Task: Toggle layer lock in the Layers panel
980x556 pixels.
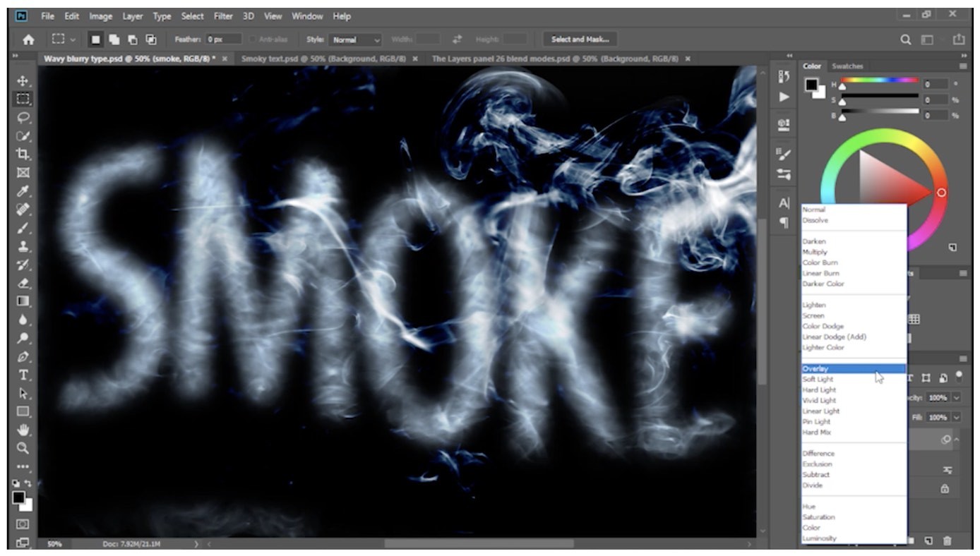Action: (945, 489)
